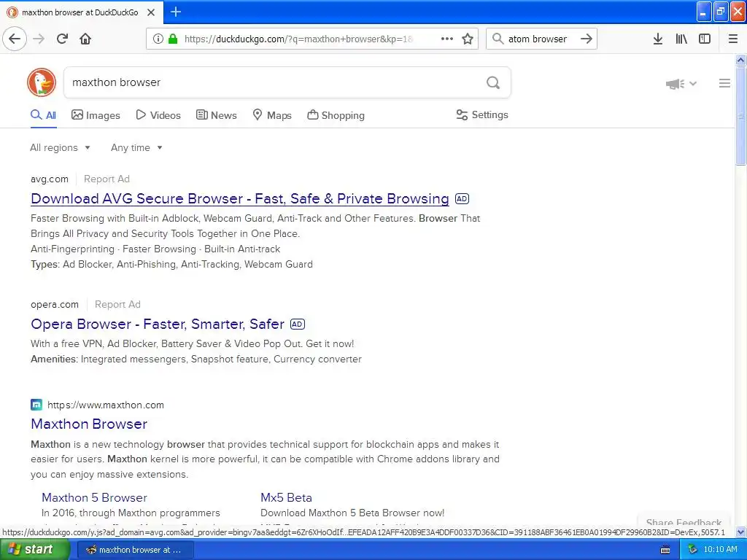Bookmark this page with the star
This screenshot has height=560, width=747.
click(x=468, y=39)
